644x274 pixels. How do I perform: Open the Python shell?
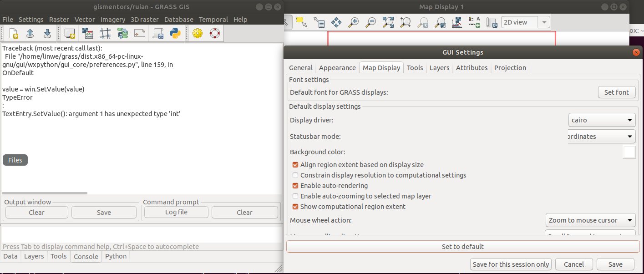175,33
